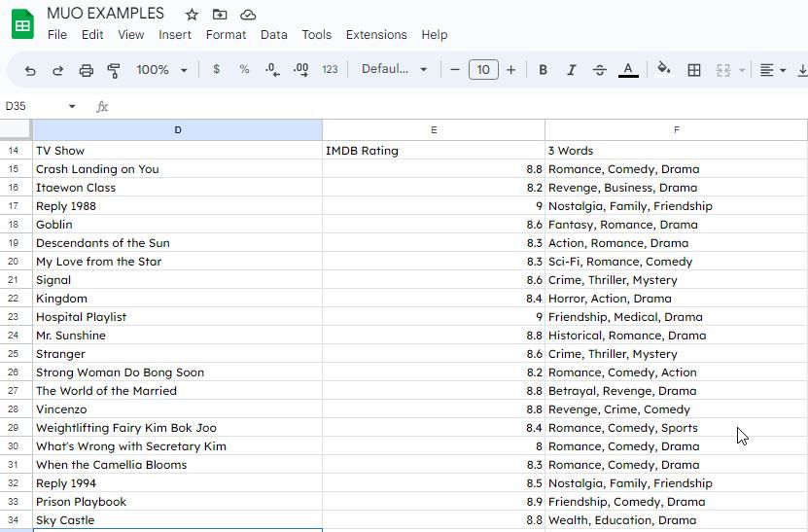Screen dimensions: 808x532
Task: Open the Format menu
Action: (226, 35)
